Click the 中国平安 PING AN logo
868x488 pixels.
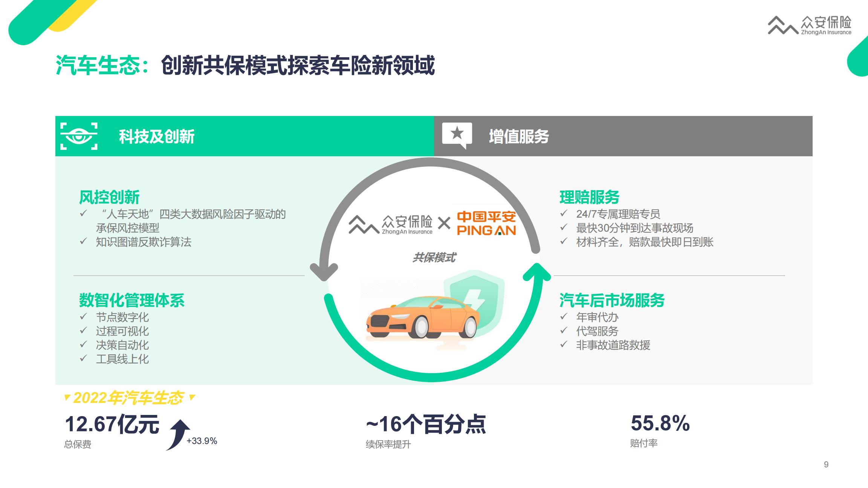[x=486, y=223]
